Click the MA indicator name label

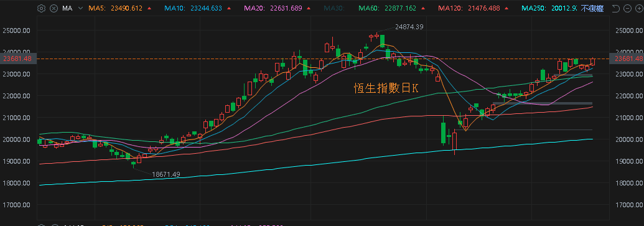(x=68, y=8)
